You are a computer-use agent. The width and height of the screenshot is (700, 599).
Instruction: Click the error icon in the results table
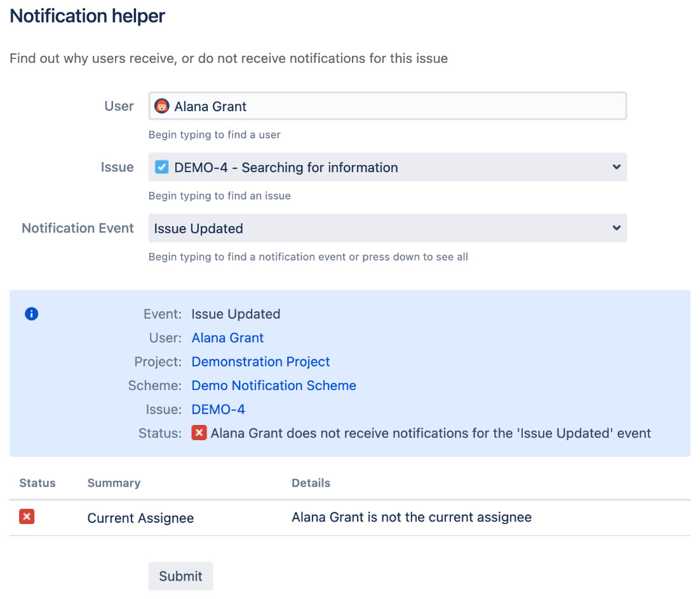(x=26, y=516)
